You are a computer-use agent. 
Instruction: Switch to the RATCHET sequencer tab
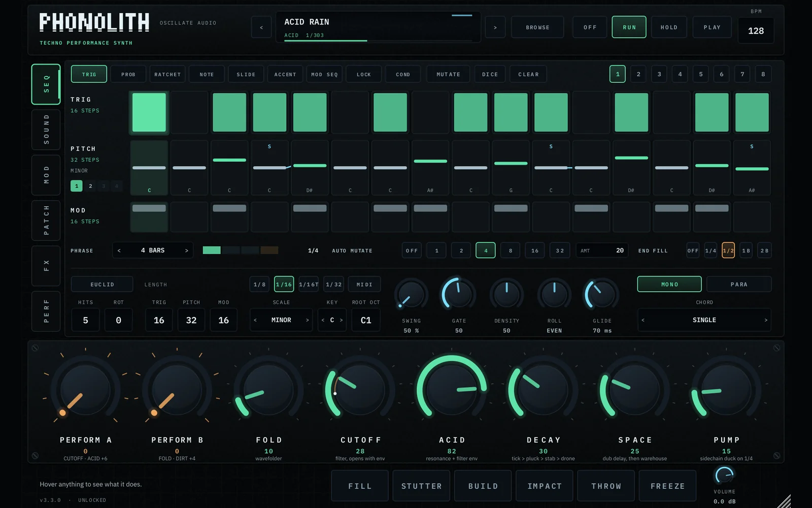(x=167, y=74)
